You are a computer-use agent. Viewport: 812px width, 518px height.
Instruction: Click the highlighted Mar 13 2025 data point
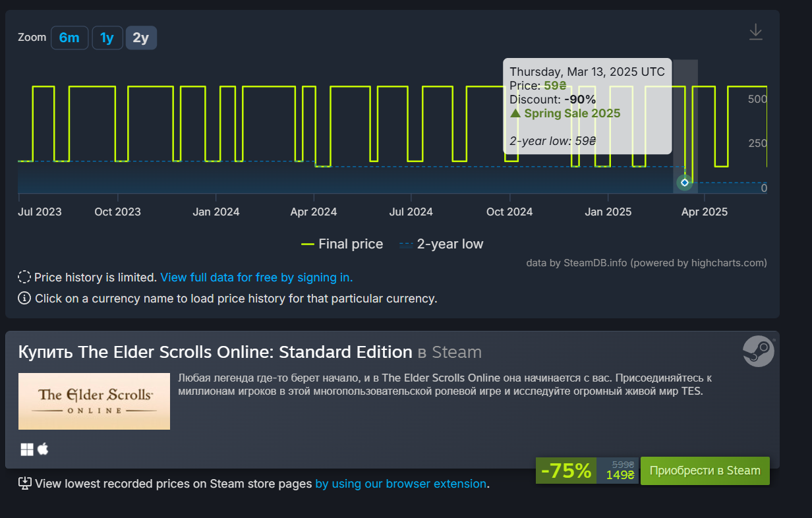tap(685, 183)
